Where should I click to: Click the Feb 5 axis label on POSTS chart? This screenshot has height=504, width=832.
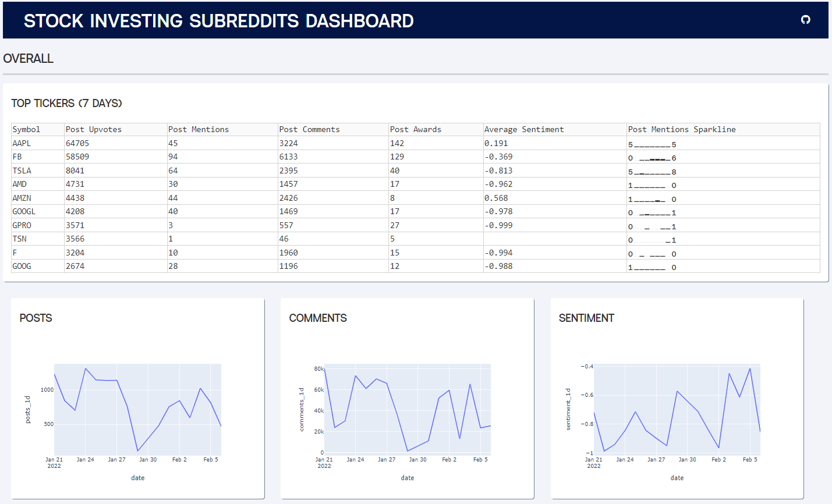pos(210,459)
